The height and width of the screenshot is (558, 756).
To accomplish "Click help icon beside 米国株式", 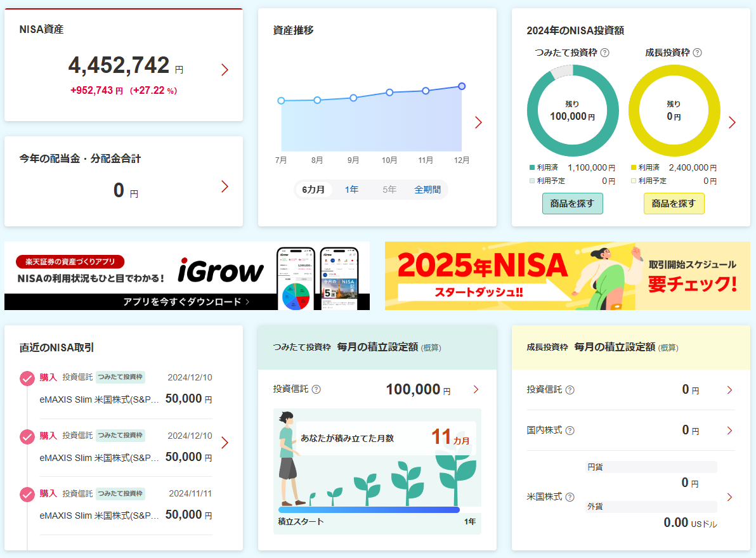I will pyautogui.click(x=570, y=496).
